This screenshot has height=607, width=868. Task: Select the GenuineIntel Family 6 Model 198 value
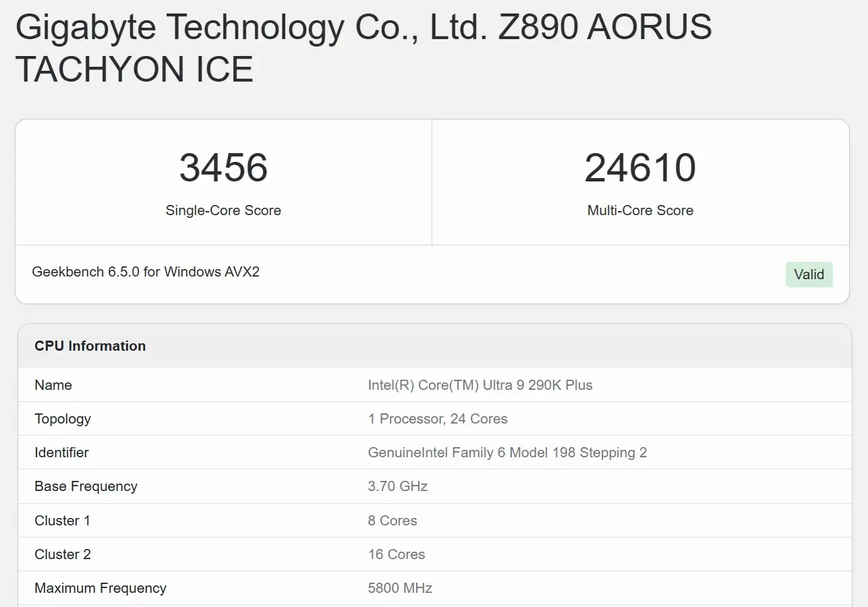(507, 453)
